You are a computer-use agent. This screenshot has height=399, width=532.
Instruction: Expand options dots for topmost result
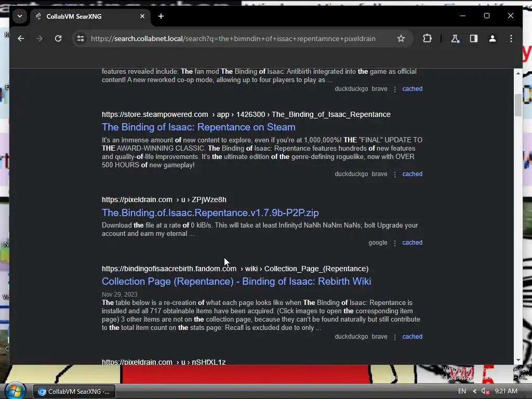coord(395,89)
